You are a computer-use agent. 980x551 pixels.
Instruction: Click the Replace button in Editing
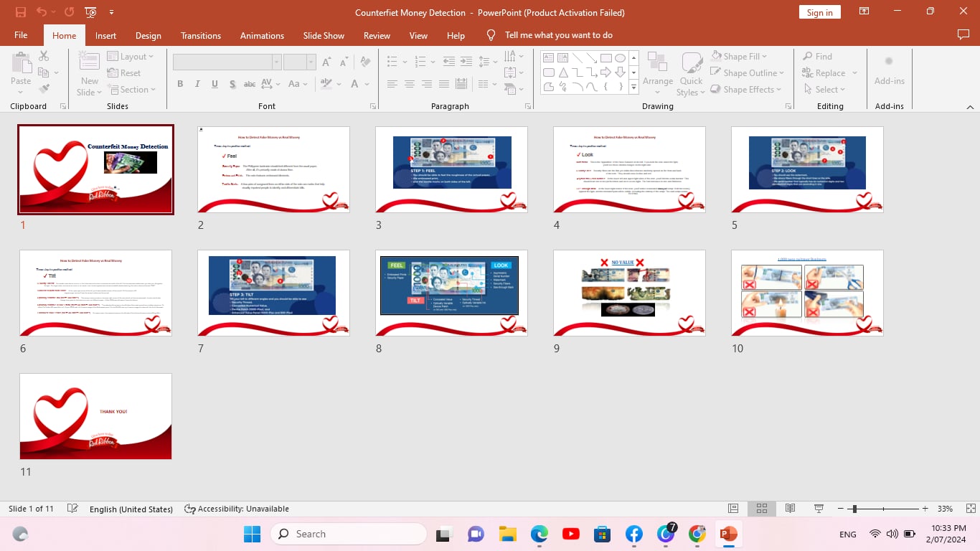(829, 72)
